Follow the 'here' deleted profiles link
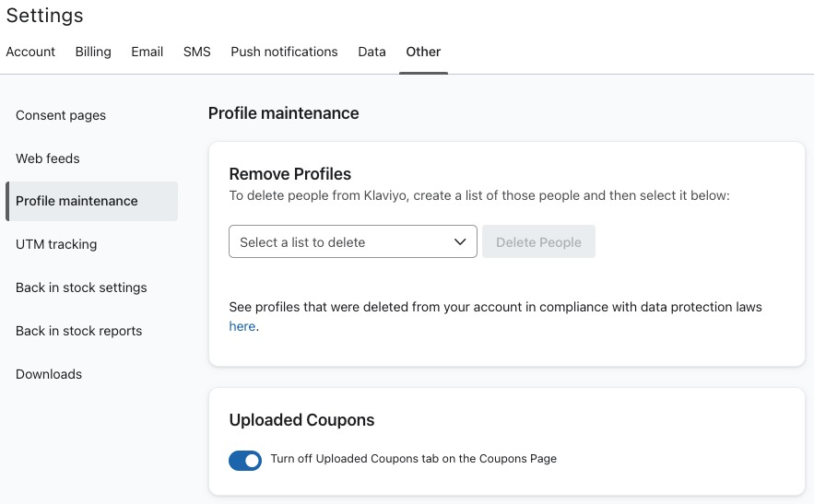 [x=242, y=326]
